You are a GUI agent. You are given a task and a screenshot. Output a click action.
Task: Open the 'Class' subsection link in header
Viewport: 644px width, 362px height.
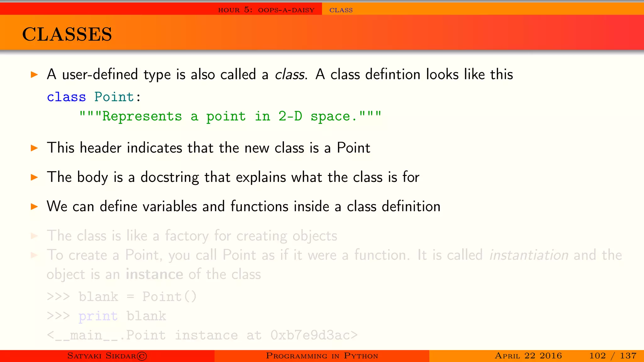pos(341,10)
